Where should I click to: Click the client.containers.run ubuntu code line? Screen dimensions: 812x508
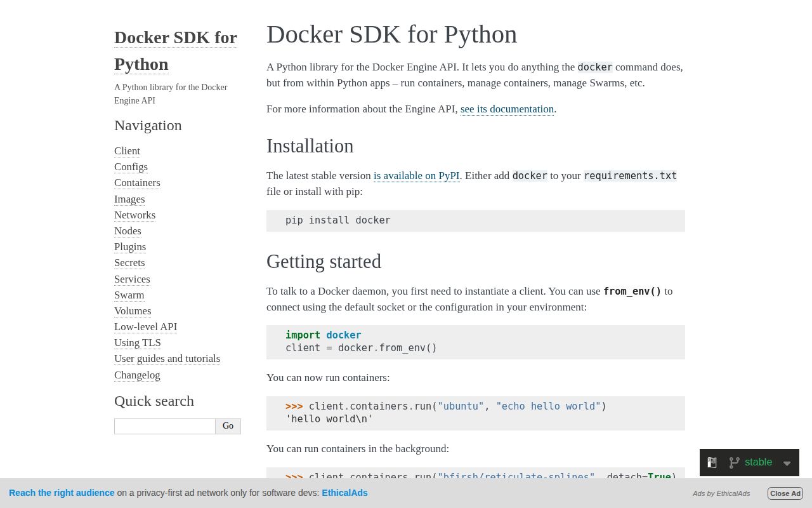click(x=446, y=406)
